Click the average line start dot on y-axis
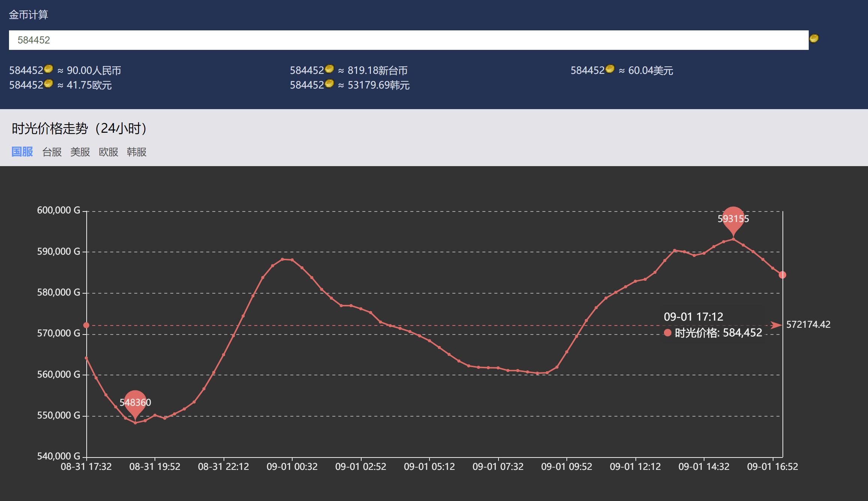 pos(86,325)
